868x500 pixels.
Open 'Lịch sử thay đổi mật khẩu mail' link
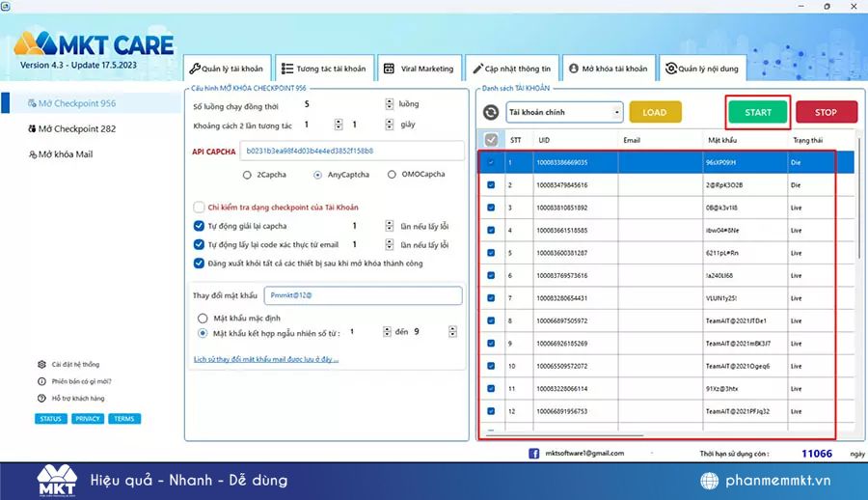click(266, 359)
